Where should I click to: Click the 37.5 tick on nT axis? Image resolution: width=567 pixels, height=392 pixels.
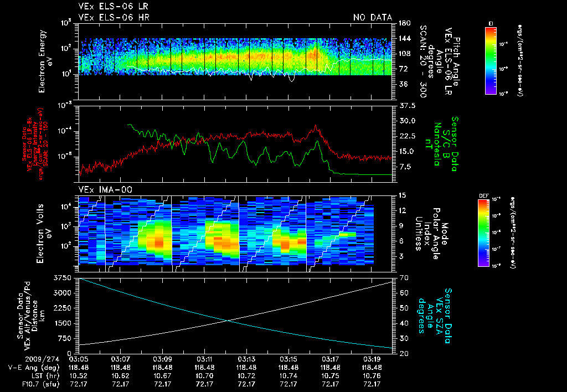(407, 106)
